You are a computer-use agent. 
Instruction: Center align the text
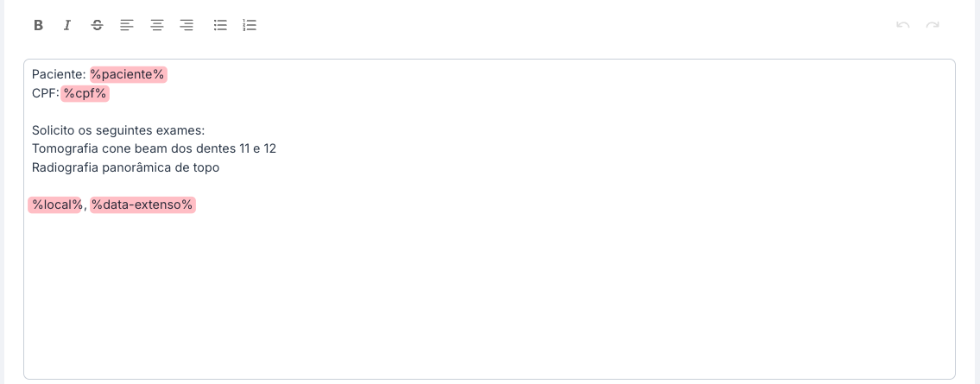(157, 25)
